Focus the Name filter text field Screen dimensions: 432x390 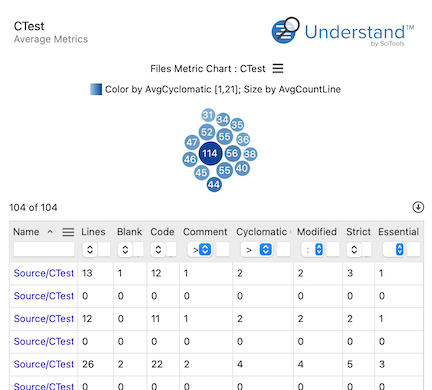point(44,250)
